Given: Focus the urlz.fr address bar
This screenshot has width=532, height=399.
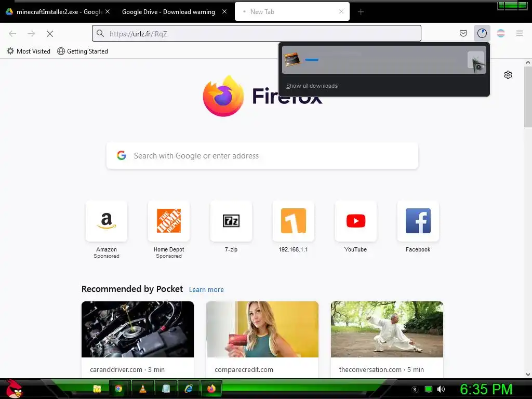Looking at the screenshot, I should [257, 33].
